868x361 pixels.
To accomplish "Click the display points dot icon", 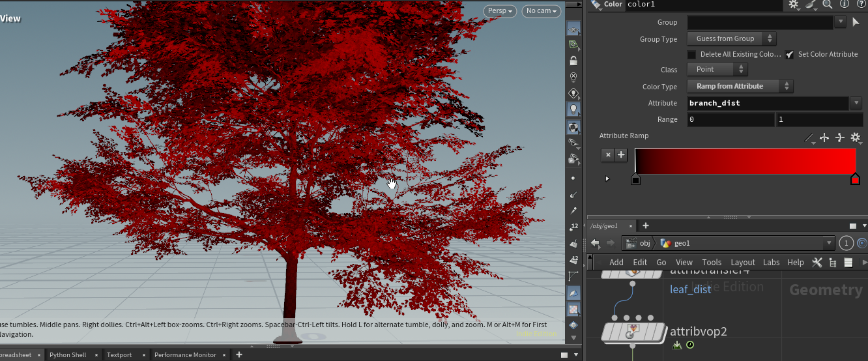I will [573, 178].
